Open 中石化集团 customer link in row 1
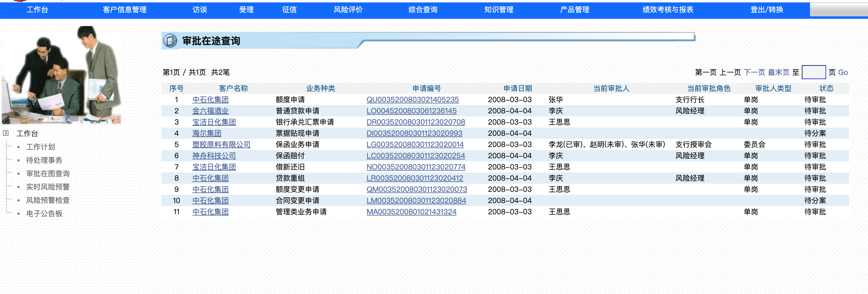 [x=210, y=100]
